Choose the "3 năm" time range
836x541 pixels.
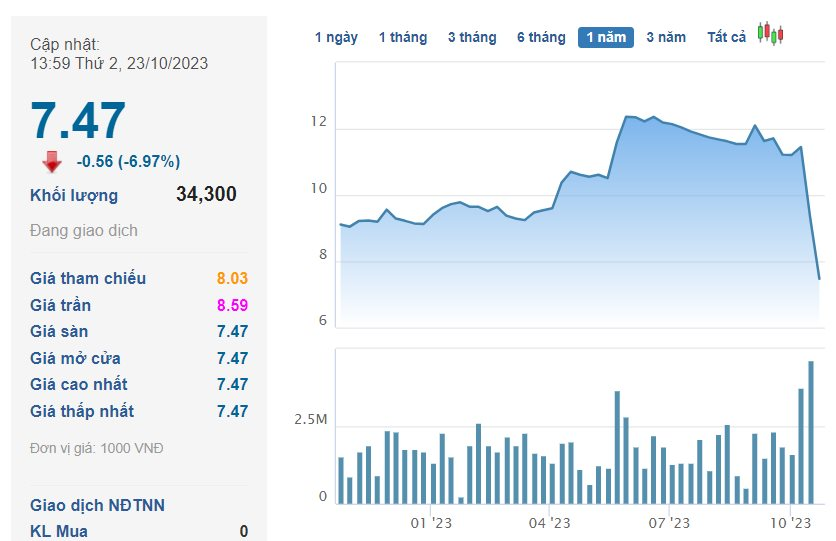(x=666, y=37)
